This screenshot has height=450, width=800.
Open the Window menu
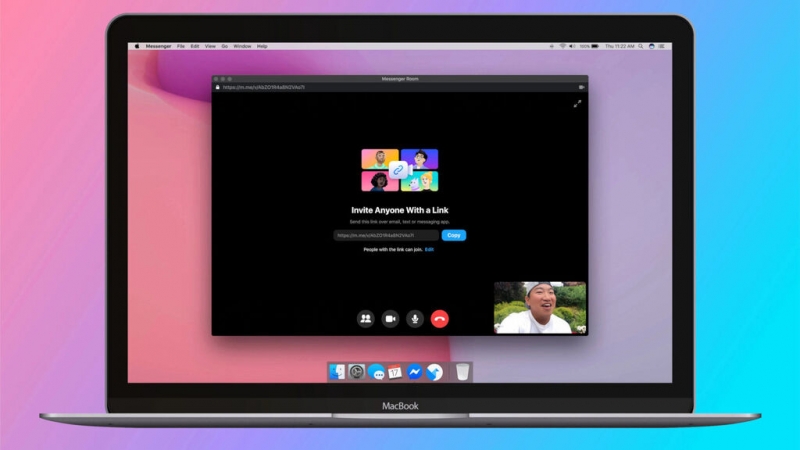pos(242,46)
